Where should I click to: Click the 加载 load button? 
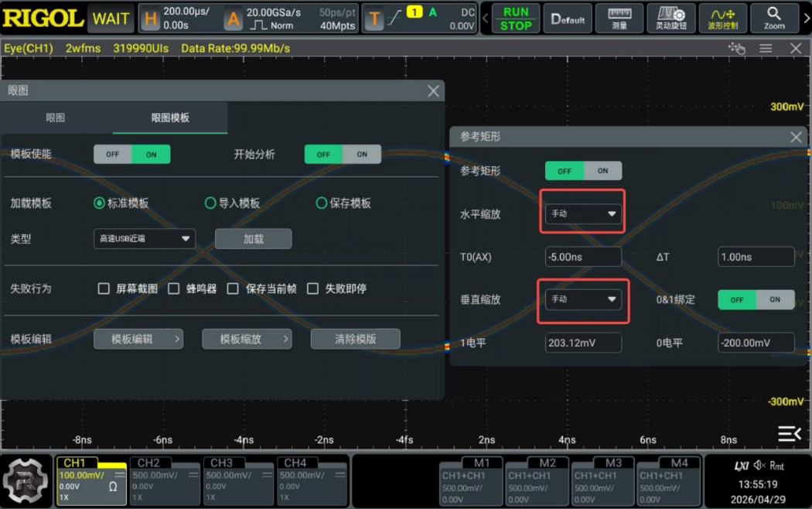coord(253,239)
